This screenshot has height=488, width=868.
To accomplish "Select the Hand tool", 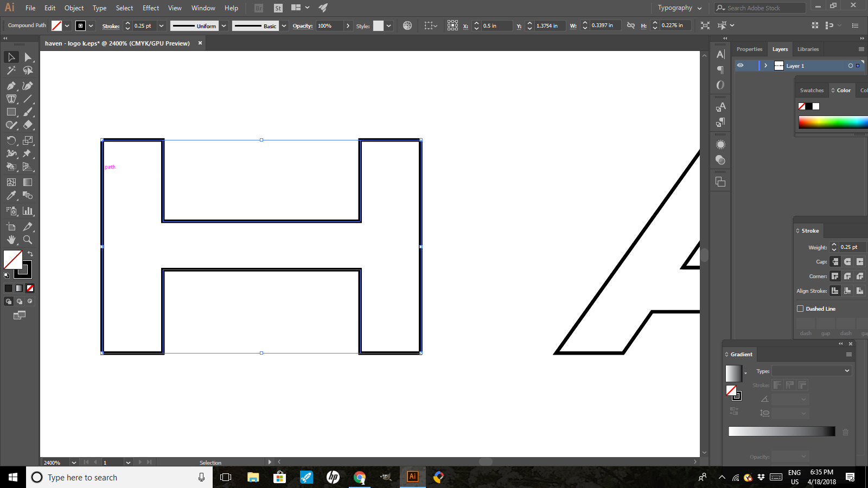I will tap(11, 240).
